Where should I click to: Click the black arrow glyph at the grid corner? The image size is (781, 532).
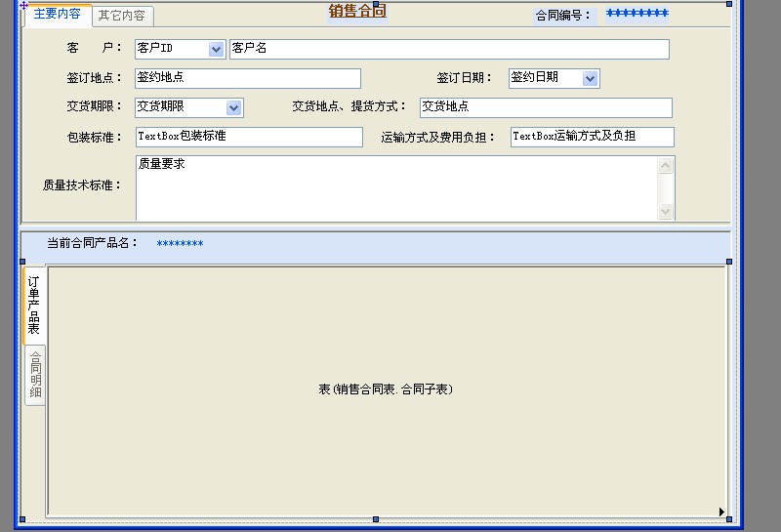point(721,512)
